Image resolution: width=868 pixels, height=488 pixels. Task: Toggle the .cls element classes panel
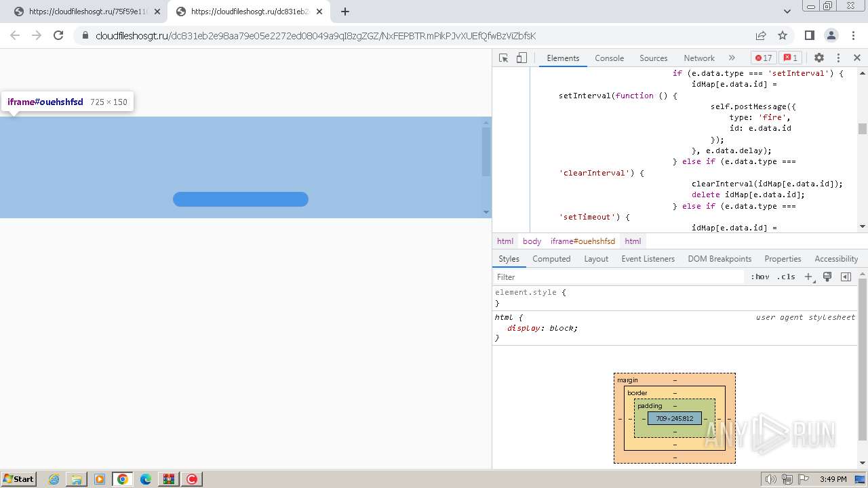[786, 277]
